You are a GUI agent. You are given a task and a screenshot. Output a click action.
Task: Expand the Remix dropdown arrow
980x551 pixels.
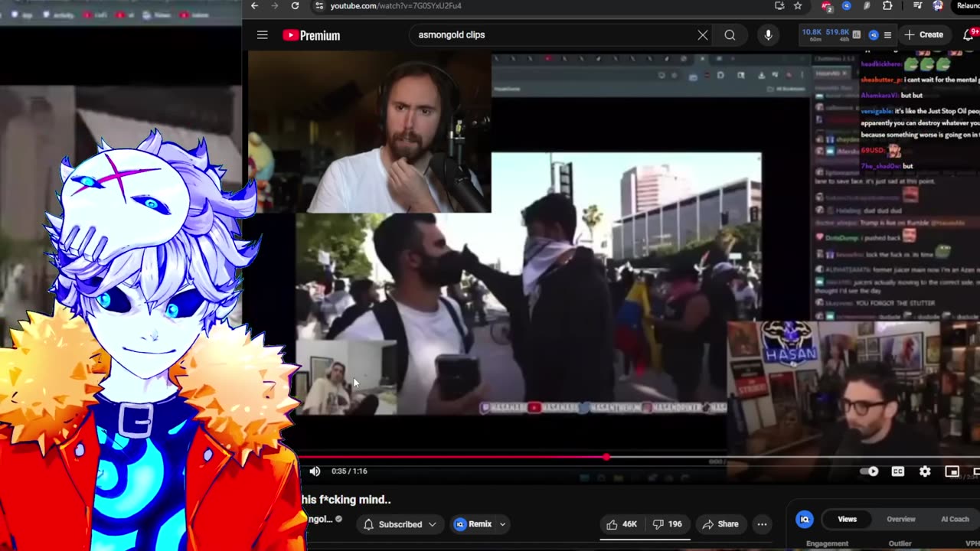coord(502,524)
